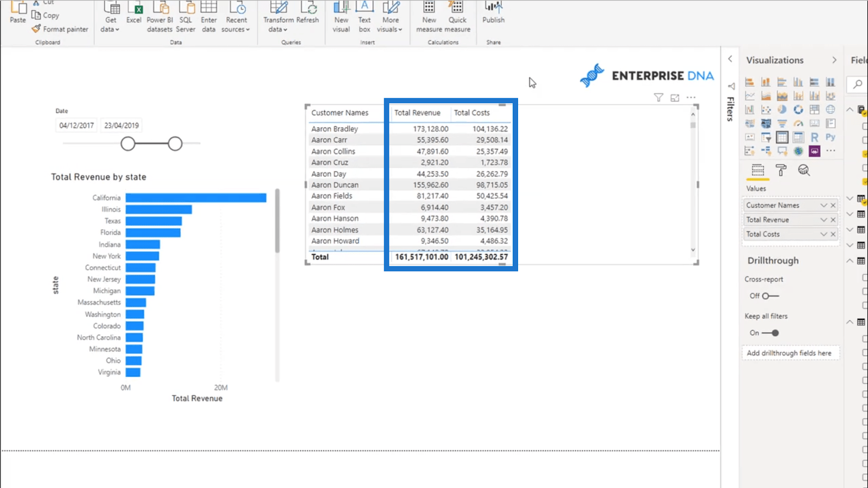The width and height of the screenshot is (868, 488).
Task: Open Recent sources dropdown
Action: tap(235, 17)
